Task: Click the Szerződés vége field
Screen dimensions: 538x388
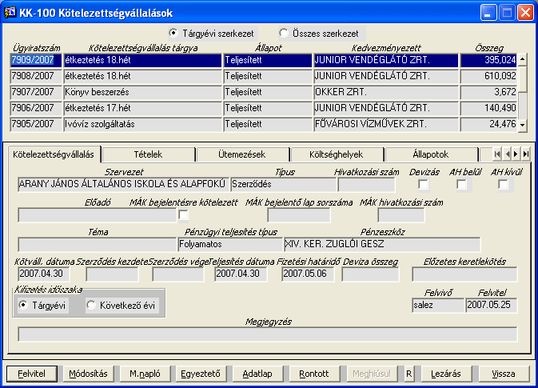Action: [178, 274]
